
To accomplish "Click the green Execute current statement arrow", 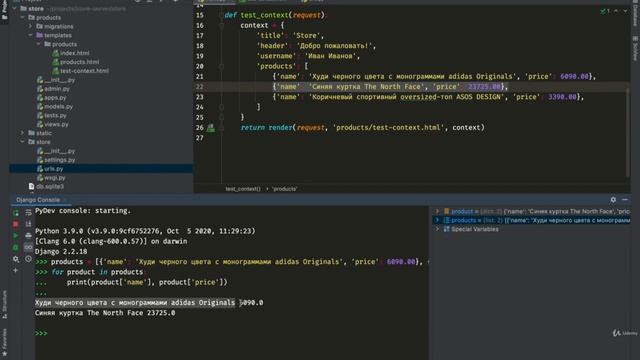I will (x=16, y=236).
